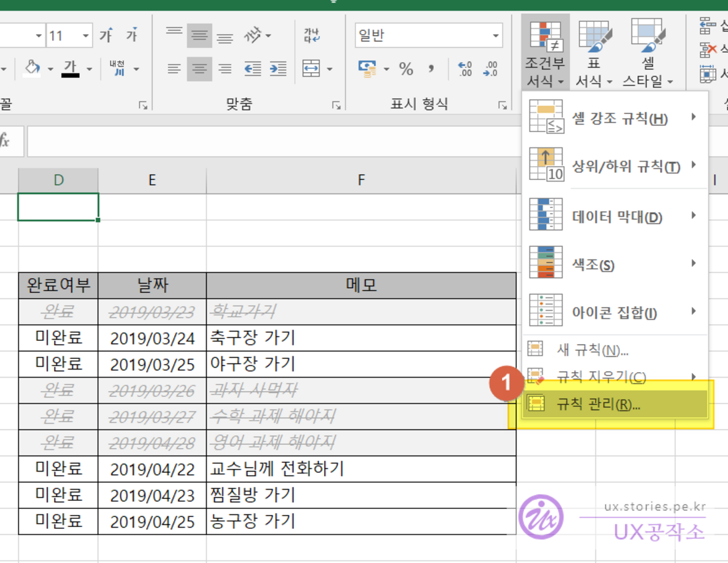Viewport: 728px width, 563px height.
Task: Click the Wrap Text icon
Action: [311, 35]
